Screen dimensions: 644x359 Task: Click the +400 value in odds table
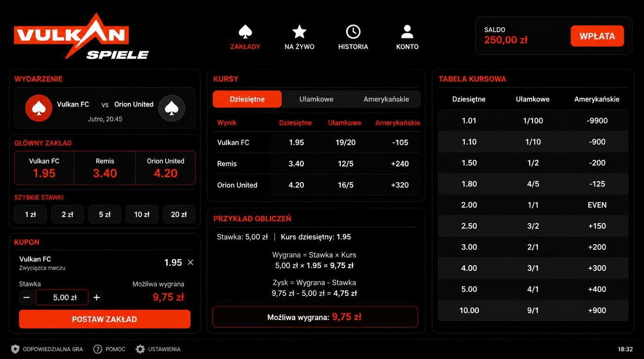click(597, 289)
